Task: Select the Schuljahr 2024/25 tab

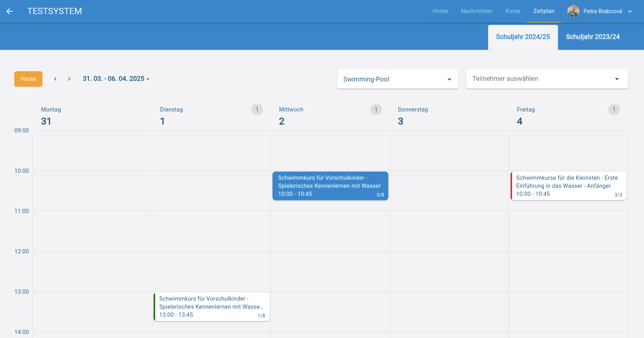Action: [523, 37]
